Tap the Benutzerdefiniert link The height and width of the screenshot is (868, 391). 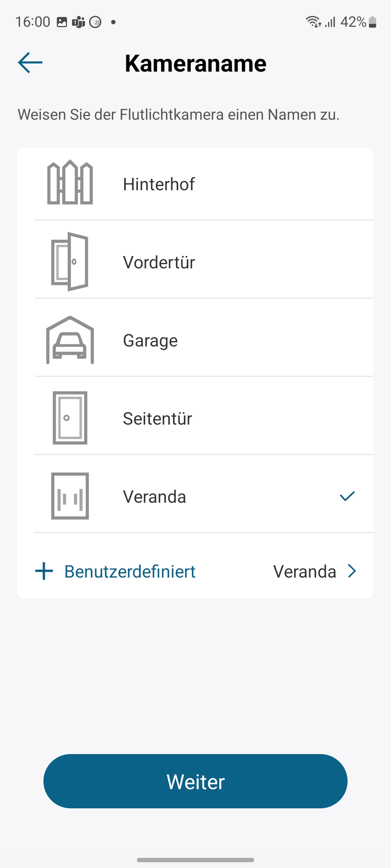[x=130, y=571]
